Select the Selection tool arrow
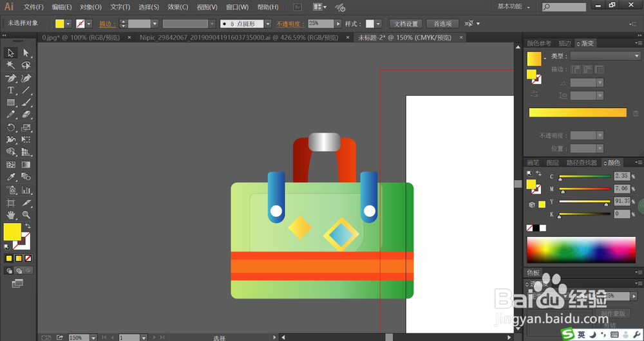The width and height of the screenshot is (644, 341). (x=11, y=53)
